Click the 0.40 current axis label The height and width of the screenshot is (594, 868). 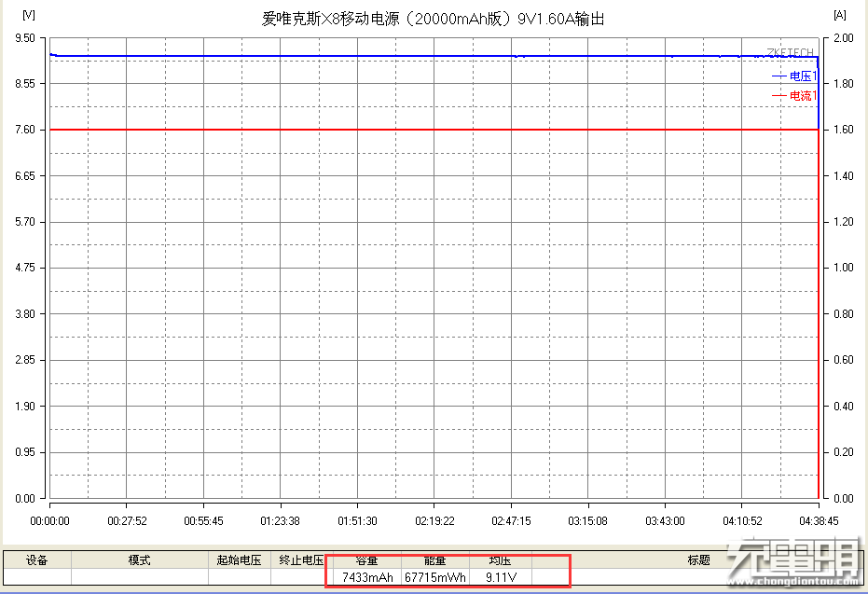843,407
